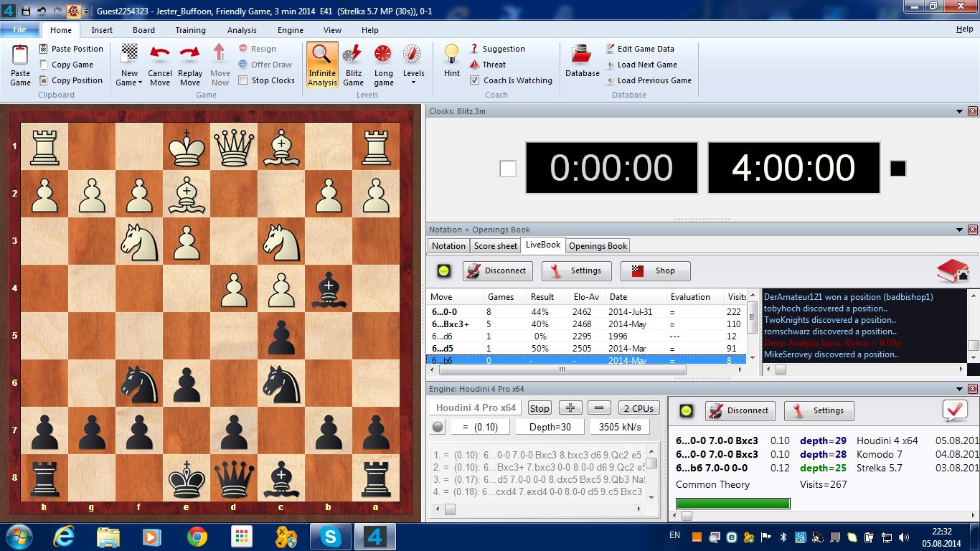This screenshot has height=551, width=980.
Task: Expand the Levels dropdown
Action: pos(413,82)
